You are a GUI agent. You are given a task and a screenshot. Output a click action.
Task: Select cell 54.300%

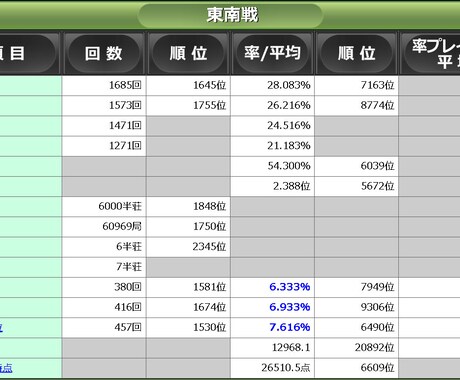(272, 166)
